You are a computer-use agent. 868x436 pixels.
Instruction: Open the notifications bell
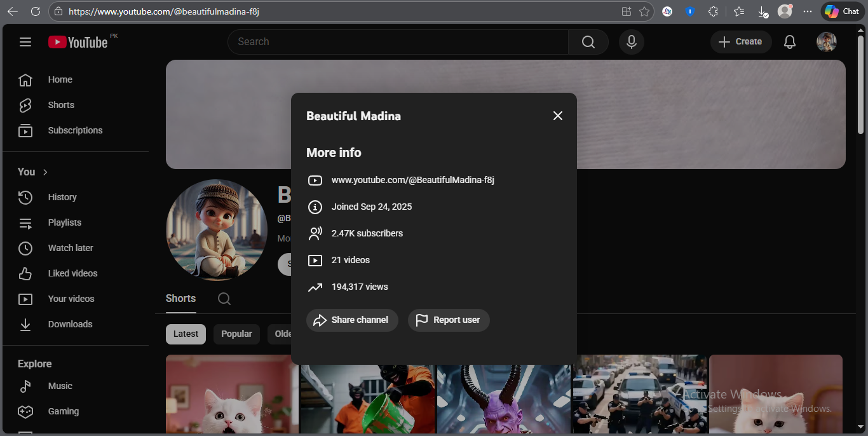point(789,42)
